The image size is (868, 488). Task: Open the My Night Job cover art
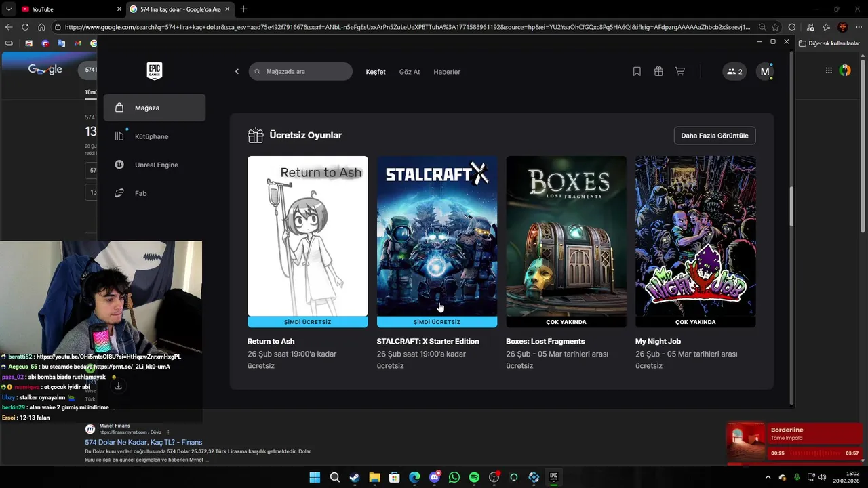click(696, 236)
